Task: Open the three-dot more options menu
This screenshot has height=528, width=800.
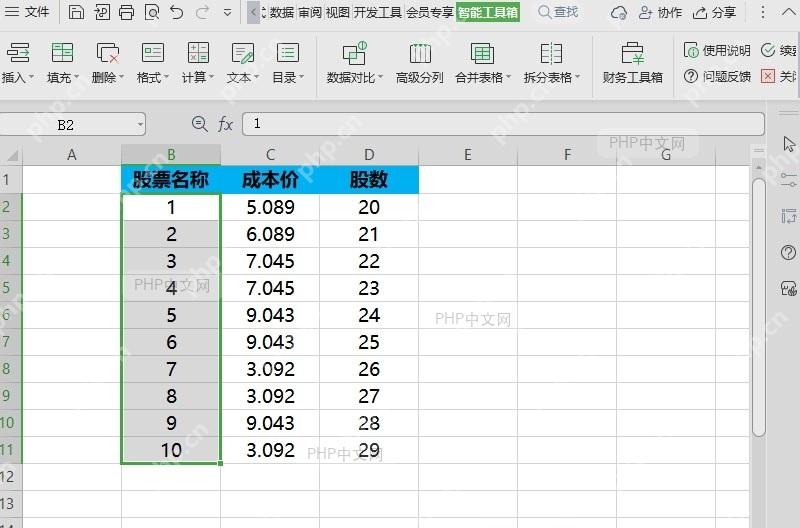Action: point(763,12)
